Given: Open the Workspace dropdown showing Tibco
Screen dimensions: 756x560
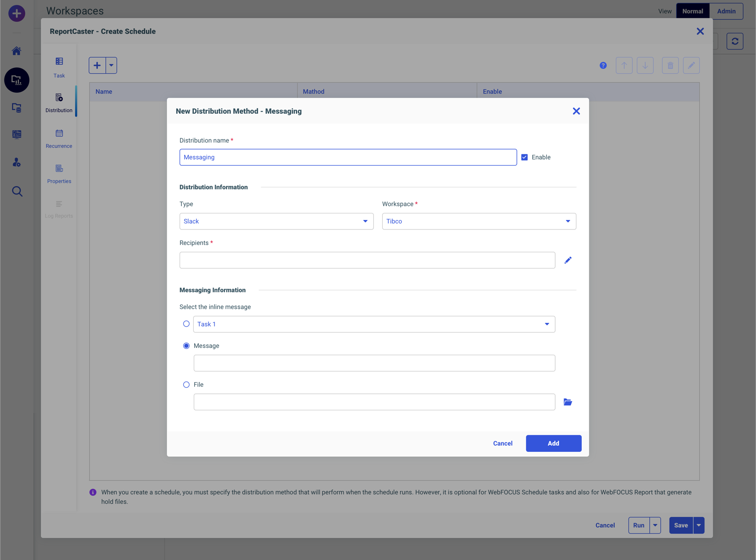Looking at the screenshot, I should 479,221.
